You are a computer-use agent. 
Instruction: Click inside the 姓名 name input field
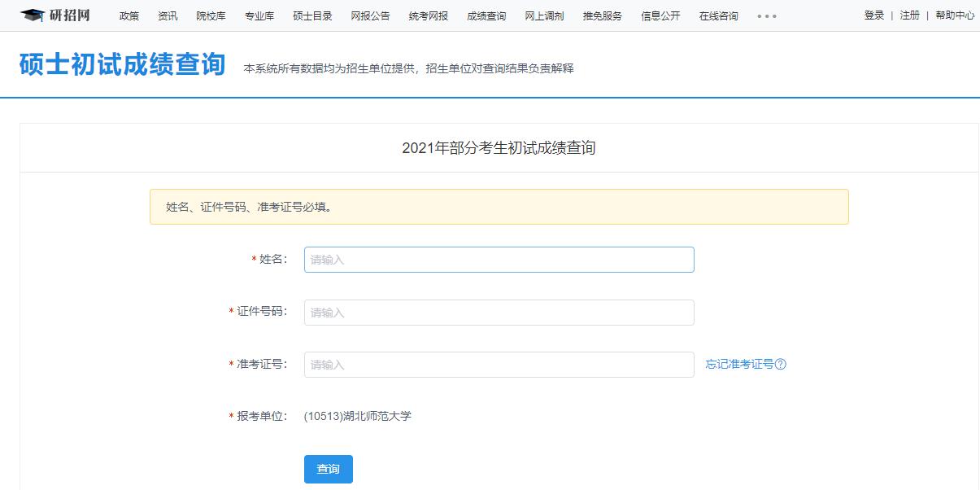[x=499, y=259]
